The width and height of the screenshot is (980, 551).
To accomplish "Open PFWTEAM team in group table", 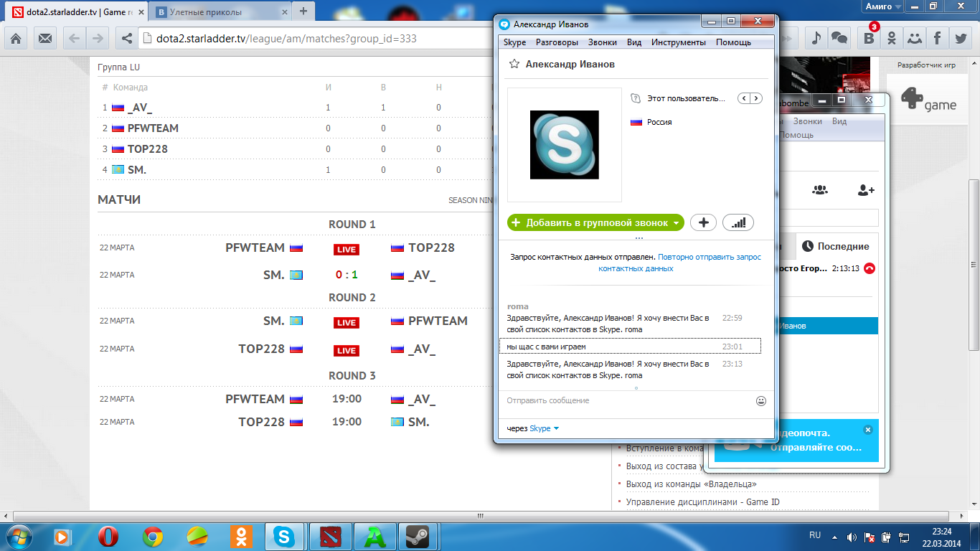I will click(x=153, y=128).
